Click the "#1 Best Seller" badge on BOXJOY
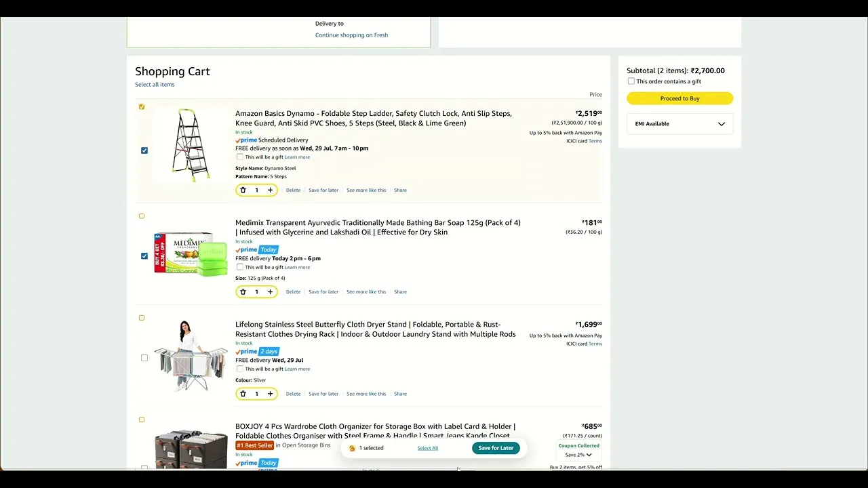868x488 pixels. [255, 445]
